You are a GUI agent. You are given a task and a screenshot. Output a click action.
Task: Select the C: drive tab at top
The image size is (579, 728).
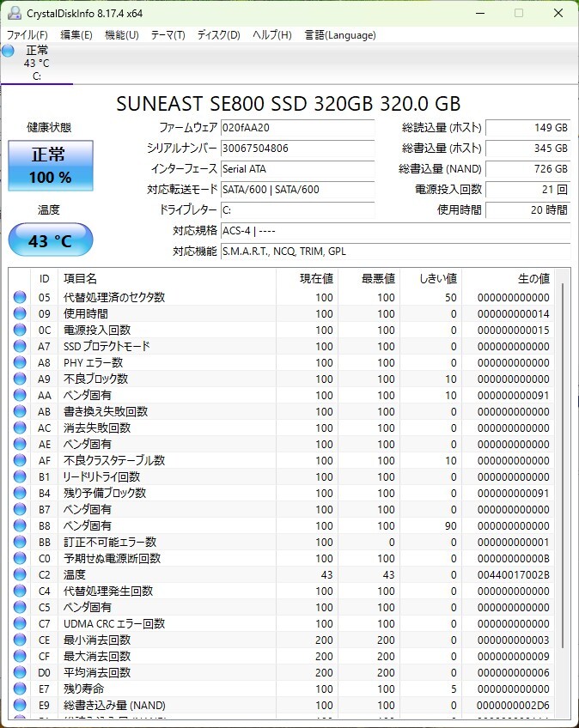(x=37, y=64)
